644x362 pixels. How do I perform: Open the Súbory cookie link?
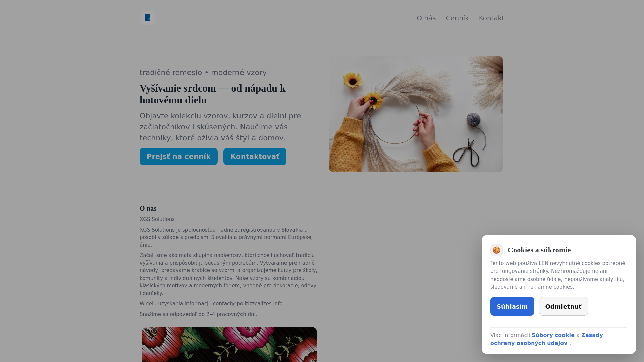point(554,335)
